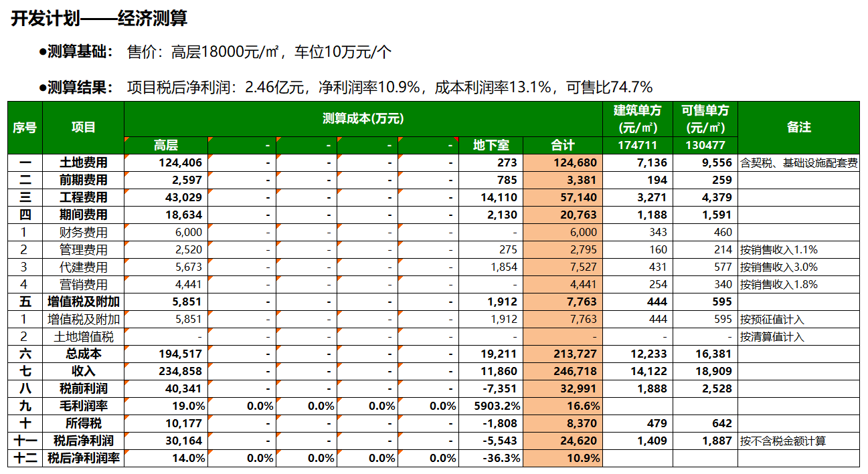This screenshot has width=868, height=474.
Task: Select the 合计 column sub-header
Action: coord(562,145)
